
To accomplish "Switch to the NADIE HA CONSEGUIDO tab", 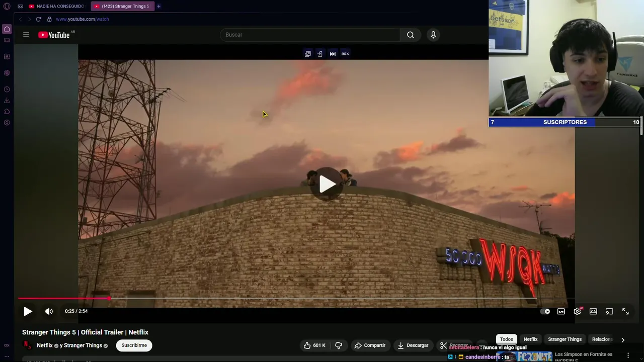I will tap(57, 6).
